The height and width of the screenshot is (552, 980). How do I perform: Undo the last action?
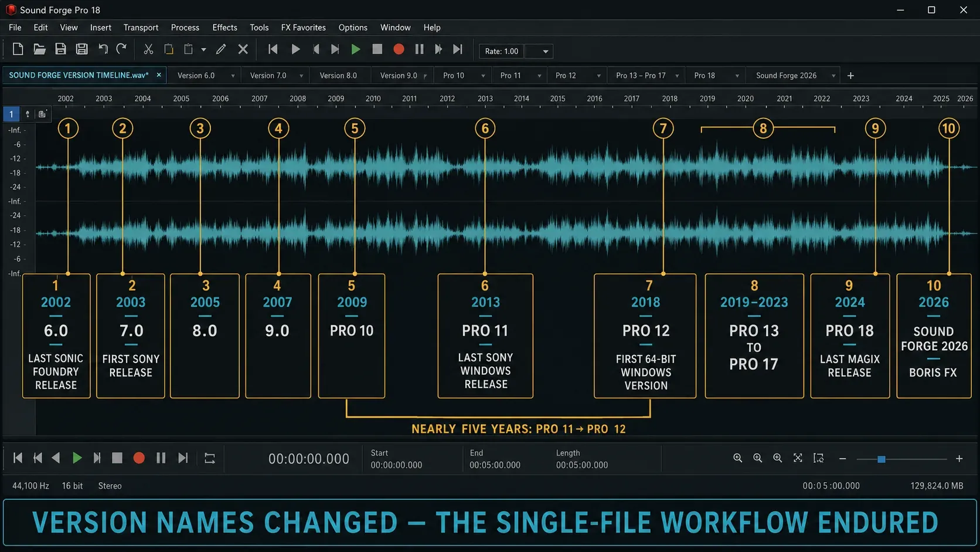tap(103, 49)
